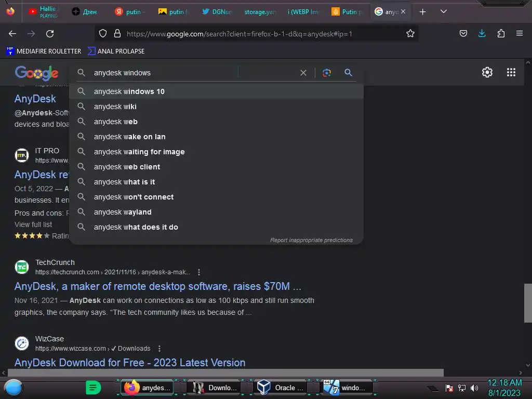Image resolution: width=532 pixels, height=399 pixels.
Task: Switch to Oracle VirtualBox taskbar window
Action: pos(280,388)
